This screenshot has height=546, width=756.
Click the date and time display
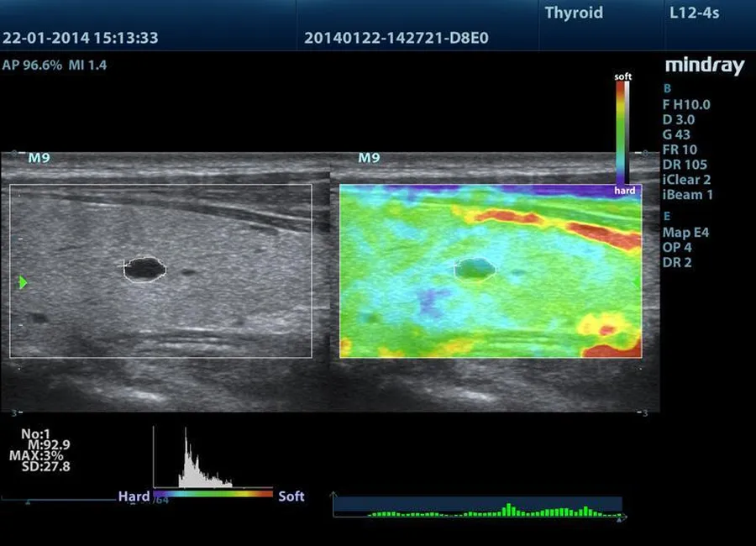pyautogui.click(x=81, y=38)
